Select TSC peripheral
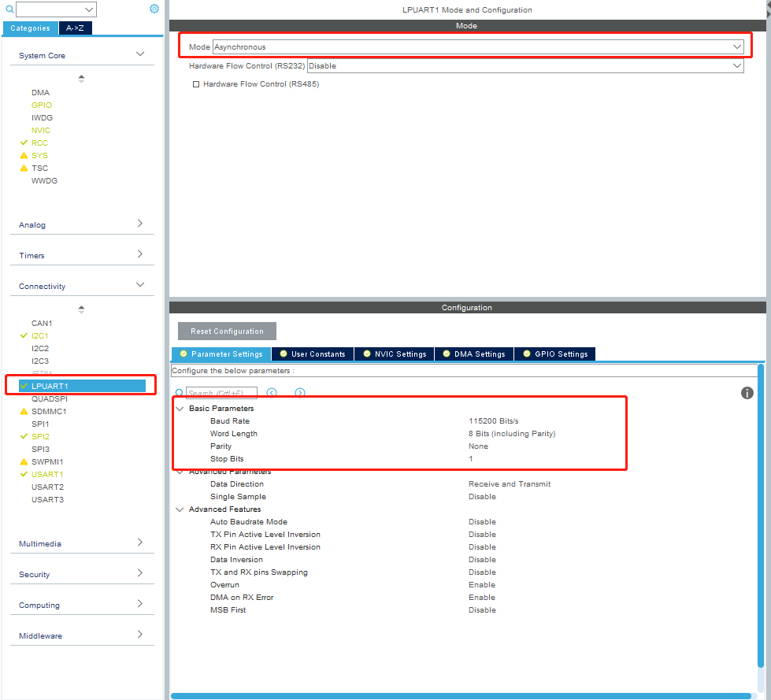 tap(40, 169)
